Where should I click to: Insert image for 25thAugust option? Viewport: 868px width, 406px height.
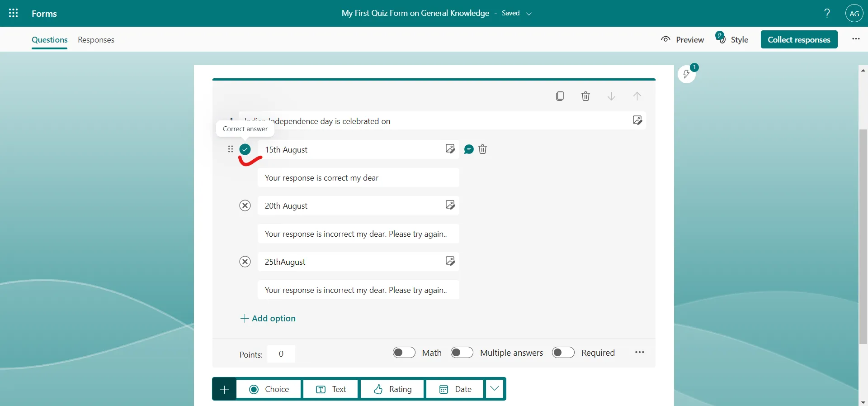450,261
